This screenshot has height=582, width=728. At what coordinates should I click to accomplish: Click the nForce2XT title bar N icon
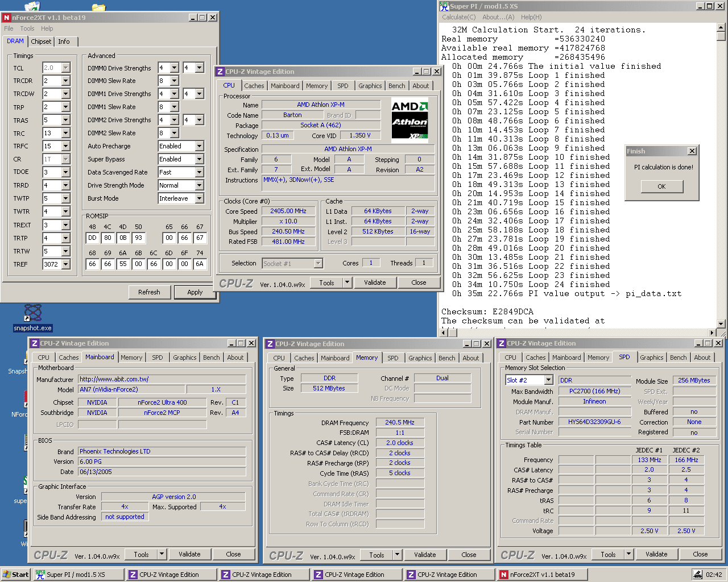pos(7,18)
